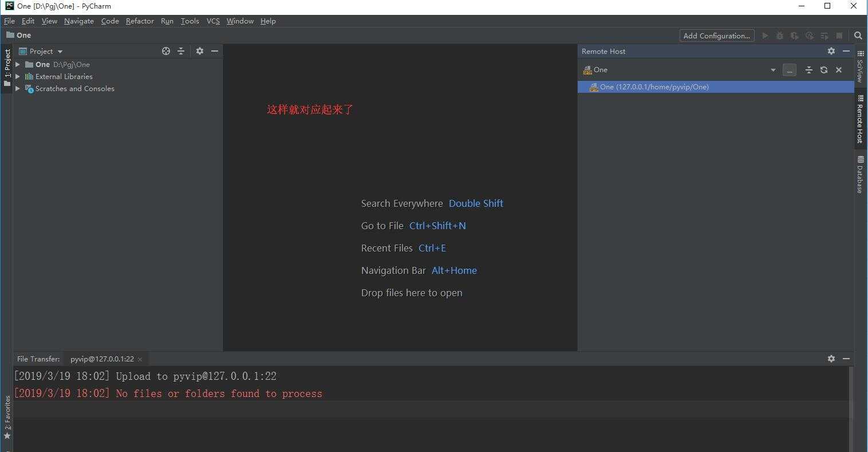Close the pyvip@127.0.0.1:22 tab

[140, 360]
